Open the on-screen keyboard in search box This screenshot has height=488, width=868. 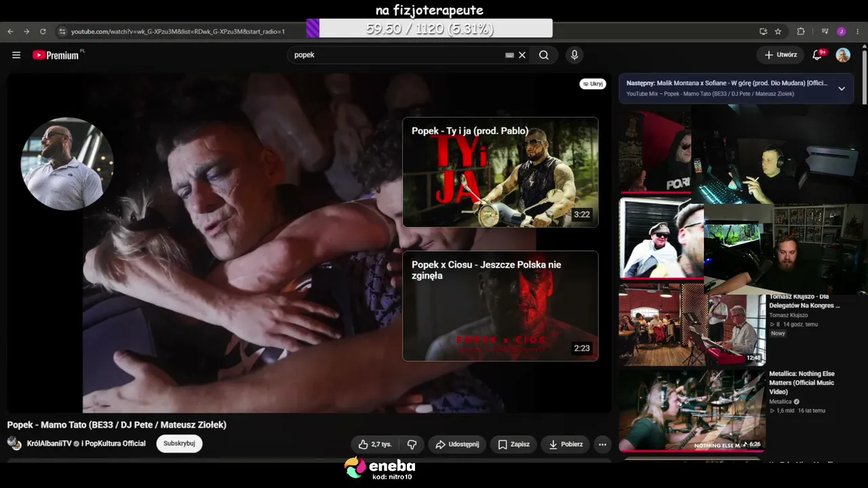tap(509, 55)
